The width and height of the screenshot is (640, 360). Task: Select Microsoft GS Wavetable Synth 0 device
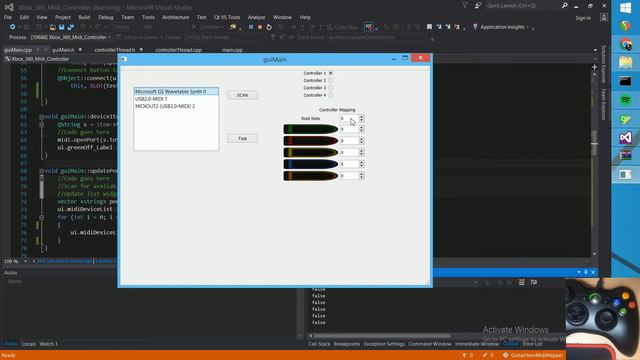tap(176, 91)
